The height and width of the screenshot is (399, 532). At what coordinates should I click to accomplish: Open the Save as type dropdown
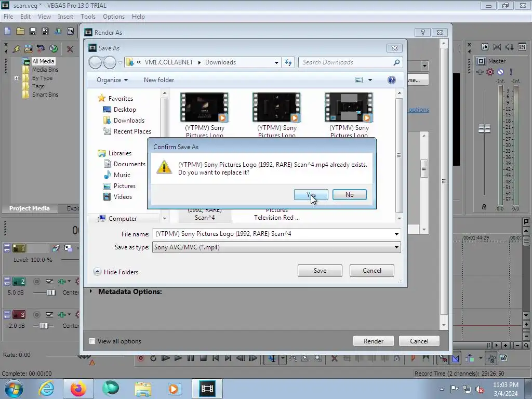click(x=396, y=247)
